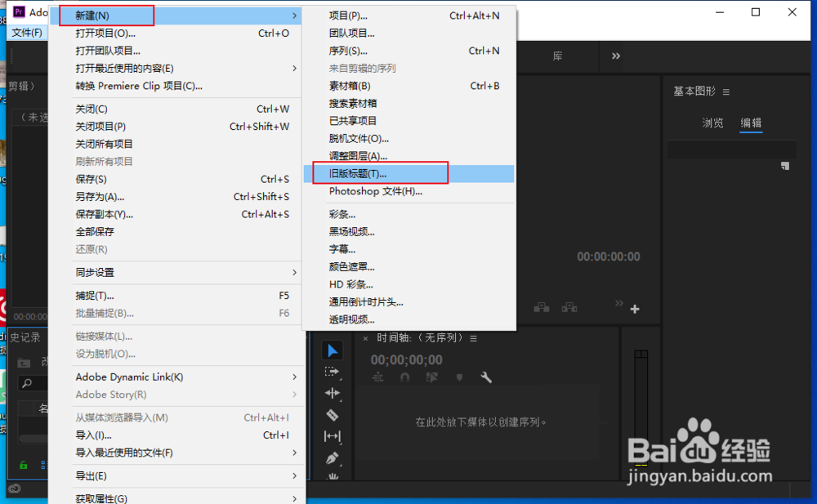This screenshot has width=817, height=504.
Task: Expand the 新建(N) submenu arrow
Action: point(294,16)
